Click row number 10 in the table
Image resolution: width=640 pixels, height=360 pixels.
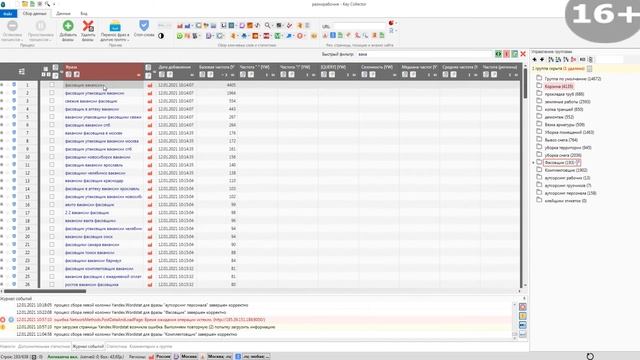pyautogui.click(x=28, y=157)
